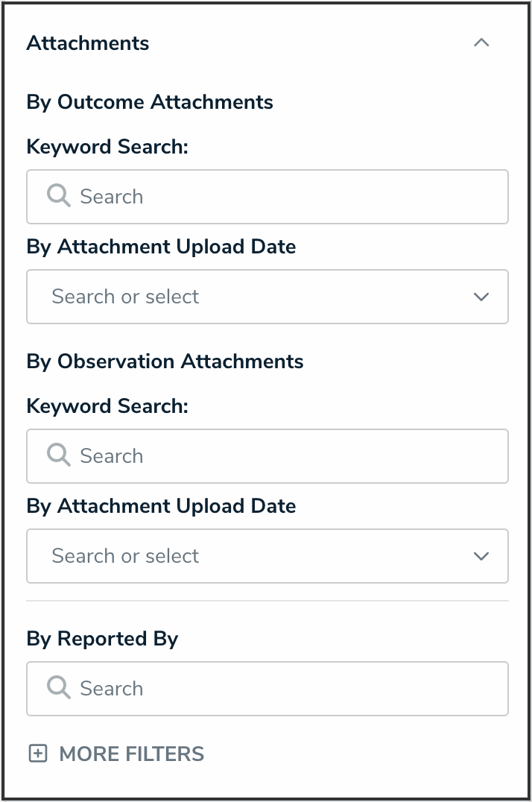Click the Attachments section header title

pyautogui.click(x=88, y=43)
